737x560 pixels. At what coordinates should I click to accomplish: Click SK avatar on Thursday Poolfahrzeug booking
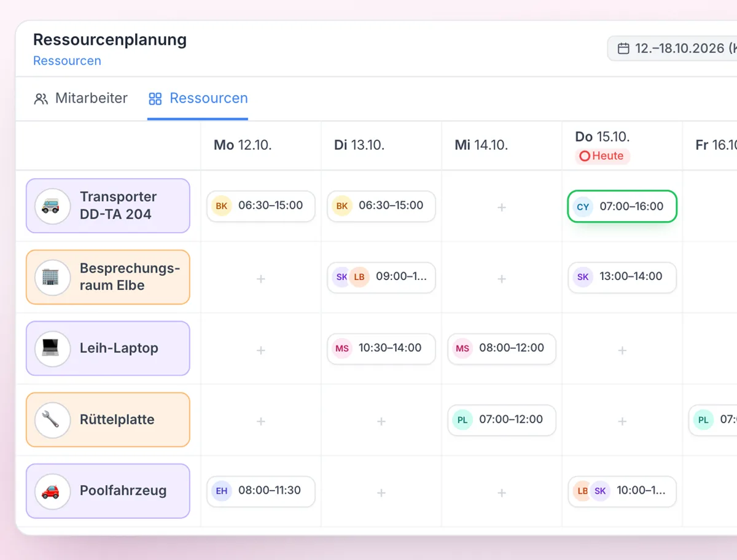click(x=600, y=491)
